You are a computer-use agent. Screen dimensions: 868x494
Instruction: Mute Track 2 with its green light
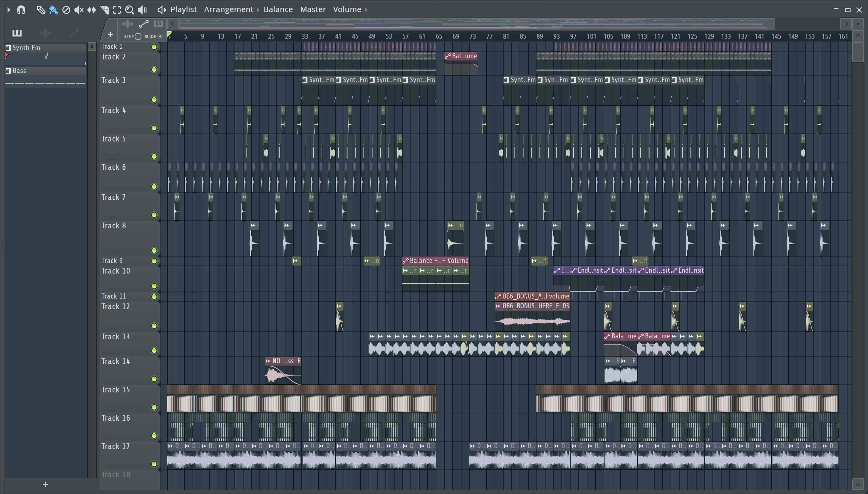coord(154,70)
